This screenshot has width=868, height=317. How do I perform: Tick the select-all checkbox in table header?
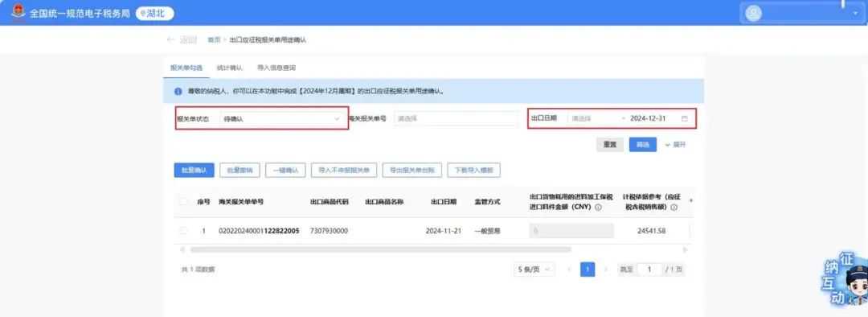[x=183, y=202]
